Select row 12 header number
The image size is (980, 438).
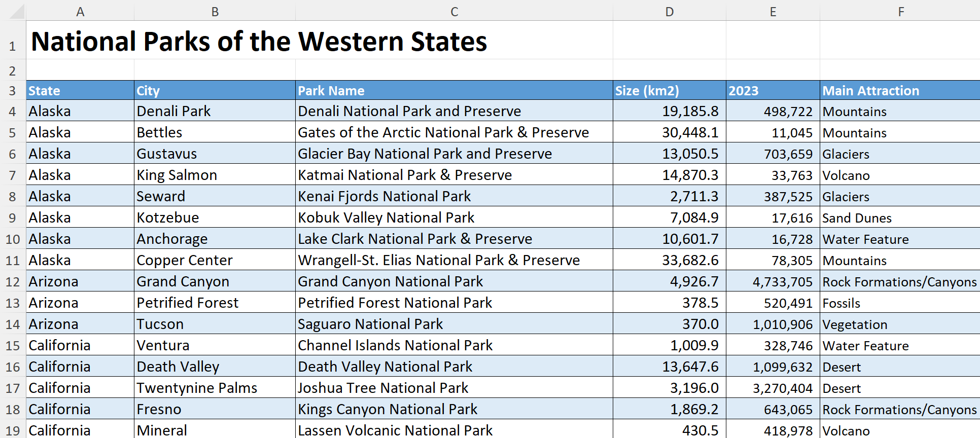[13, 281]
